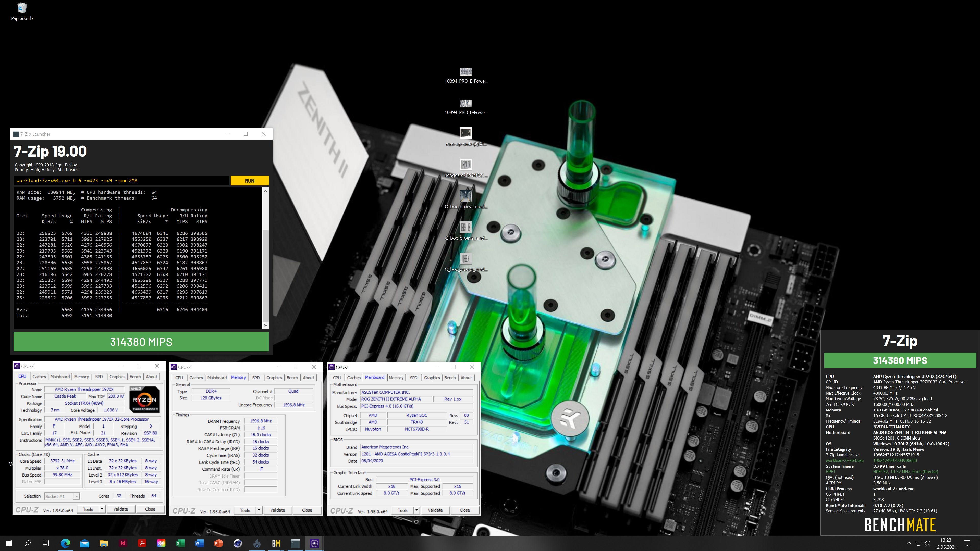The image size is (980, 551).
Task: Open SPD tab in Memory CPU-Z window
Action: [x=256, y=378]
